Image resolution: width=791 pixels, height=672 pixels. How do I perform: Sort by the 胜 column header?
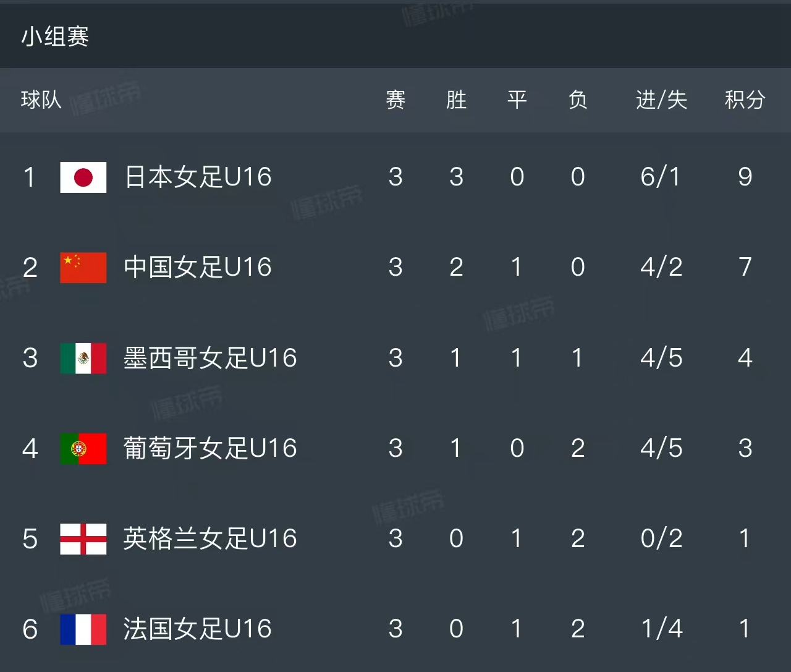click(456, 100)
